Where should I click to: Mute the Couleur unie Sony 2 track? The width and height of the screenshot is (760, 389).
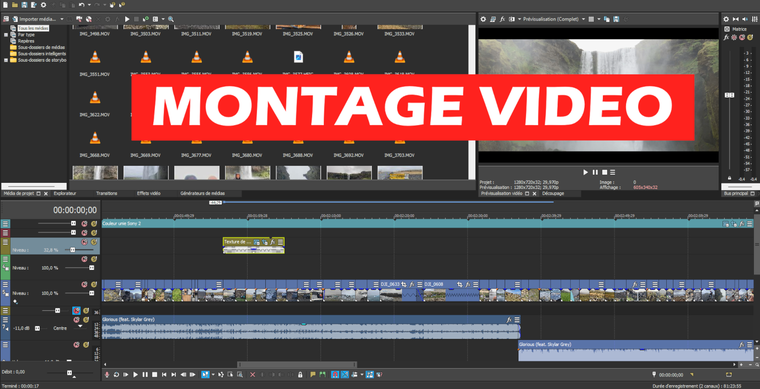[x=84, y=224]
